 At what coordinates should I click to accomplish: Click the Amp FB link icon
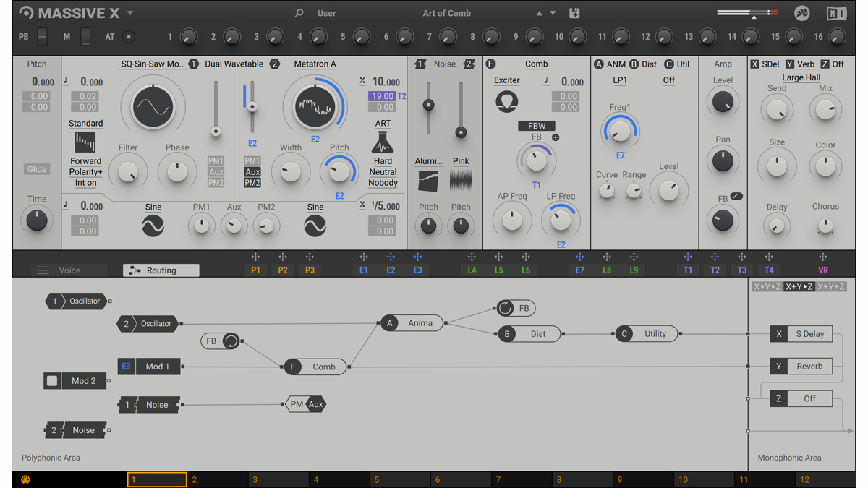coord(737,196)
